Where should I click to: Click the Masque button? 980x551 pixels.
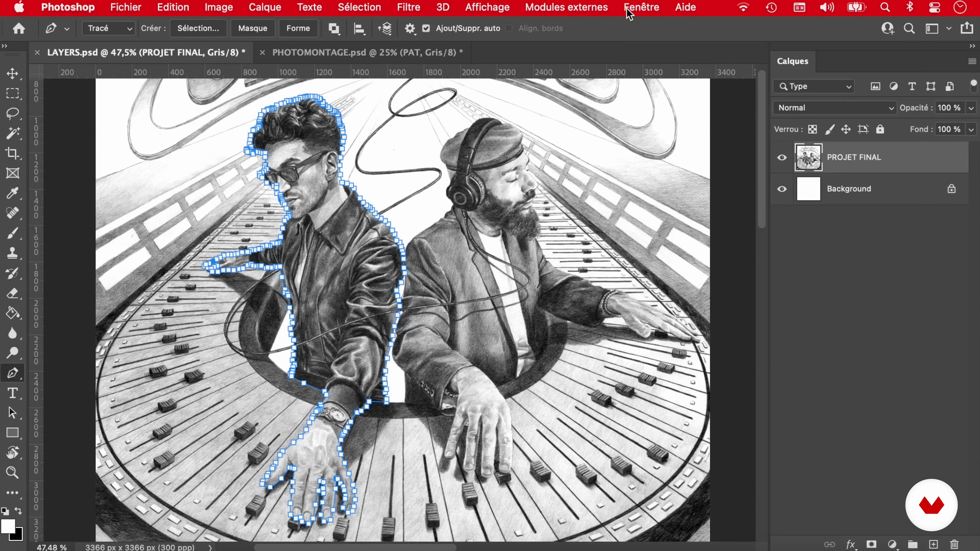(x=253, y=29)
